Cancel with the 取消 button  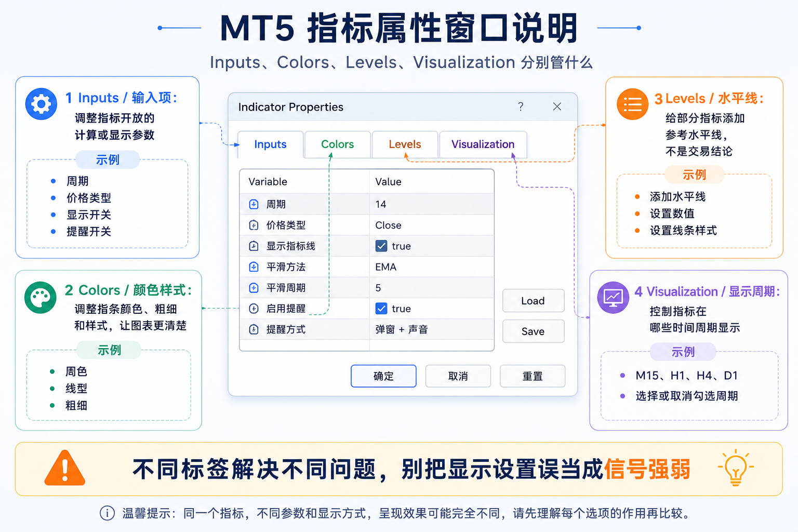click(x=458, y=376)
